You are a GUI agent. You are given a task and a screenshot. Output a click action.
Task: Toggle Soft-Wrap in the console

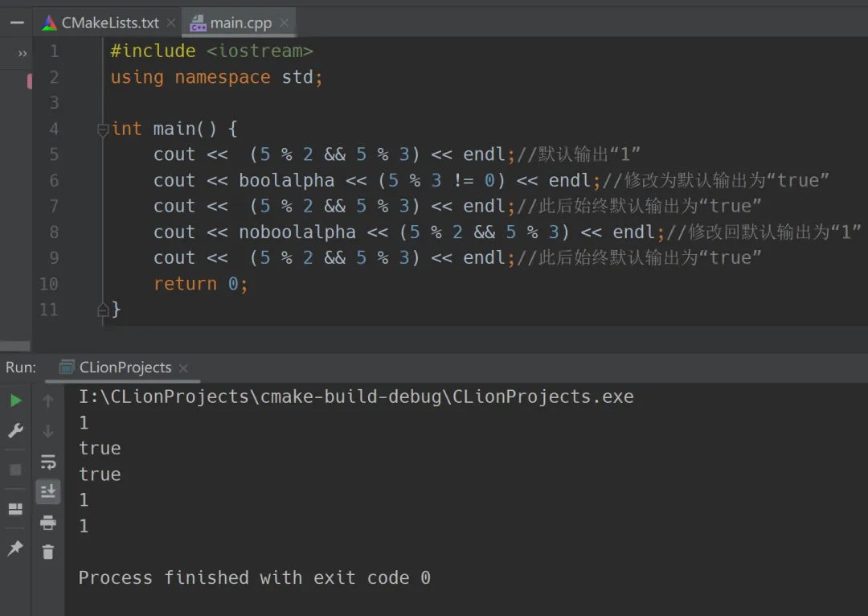(x=48, y=462)
